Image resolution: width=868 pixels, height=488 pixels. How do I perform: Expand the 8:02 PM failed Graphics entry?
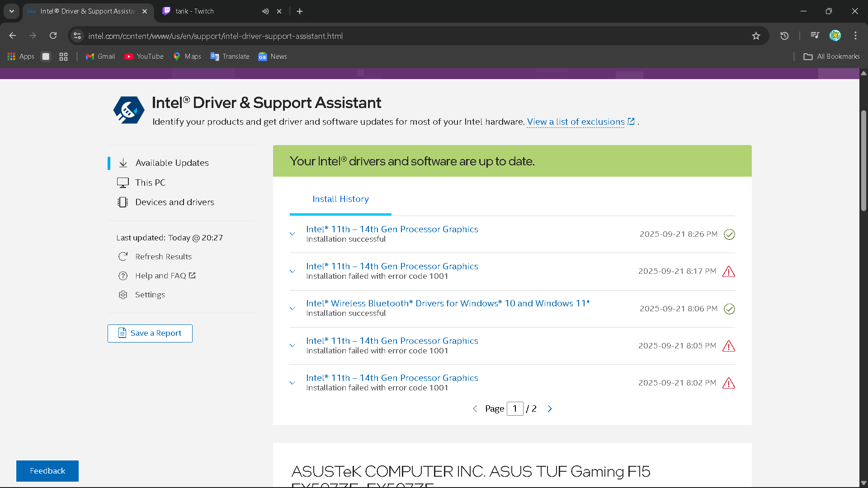[292, 383]
